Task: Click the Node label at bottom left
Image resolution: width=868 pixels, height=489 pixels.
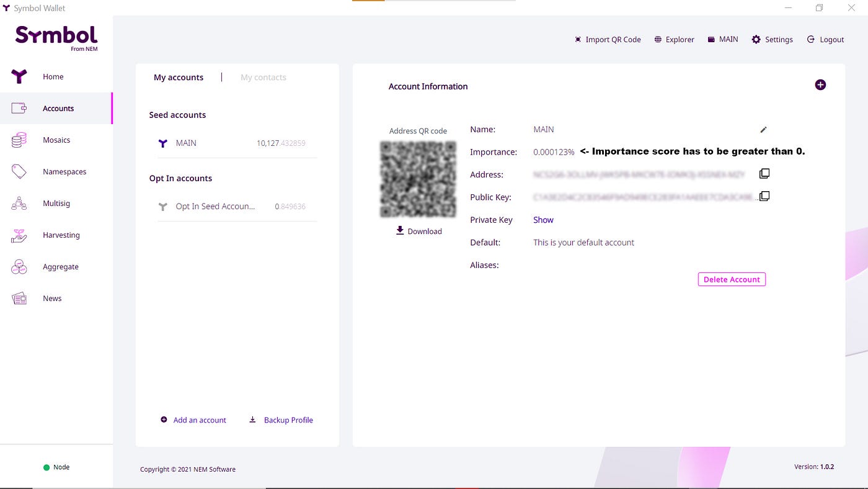Action: pos(61,467)
